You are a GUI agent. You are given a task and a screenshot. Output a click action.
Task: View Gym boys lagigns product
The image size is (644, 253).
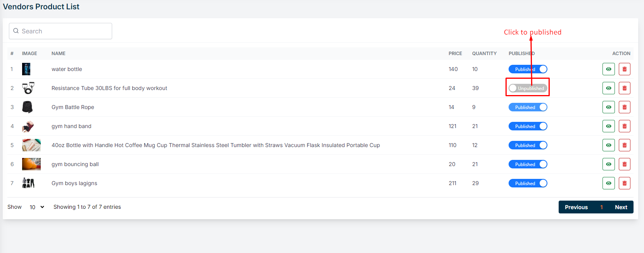click(x=608, y=183)
